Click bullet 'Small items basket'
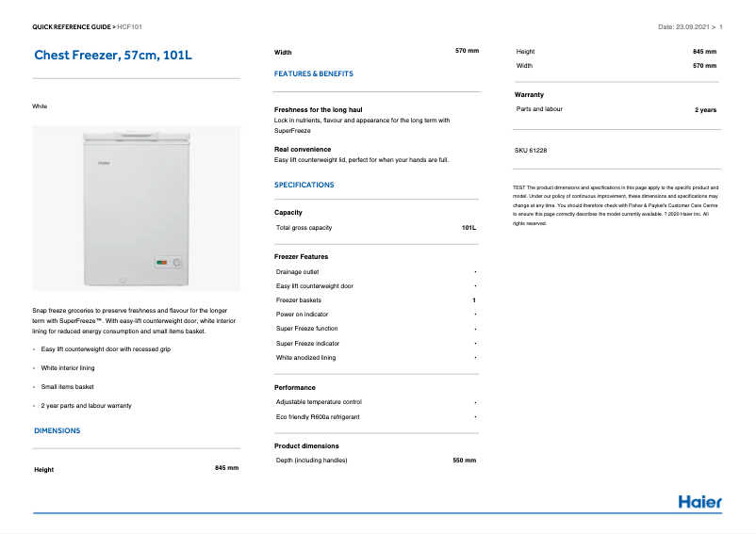Image resolution: width=756 pixels, height=534 pixels. coord(68,387)
